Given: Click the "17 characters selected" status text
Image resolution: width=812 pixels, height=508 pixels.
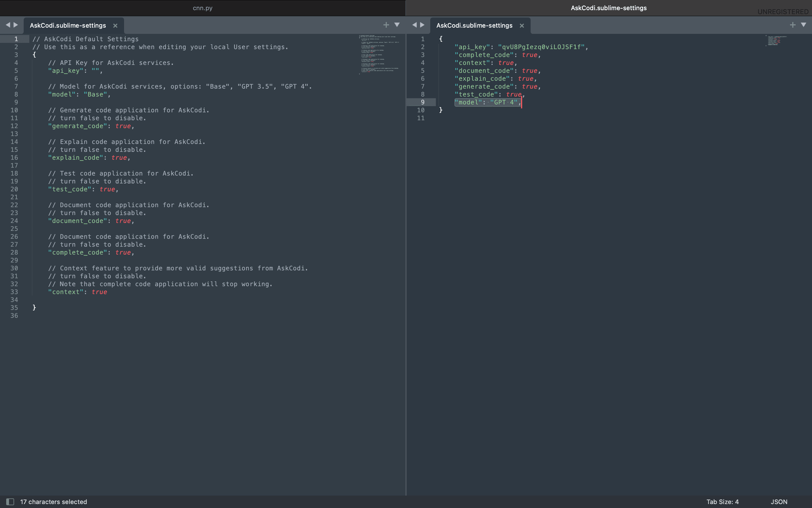Looking at the screenshot, I should [x=54, y=502].
